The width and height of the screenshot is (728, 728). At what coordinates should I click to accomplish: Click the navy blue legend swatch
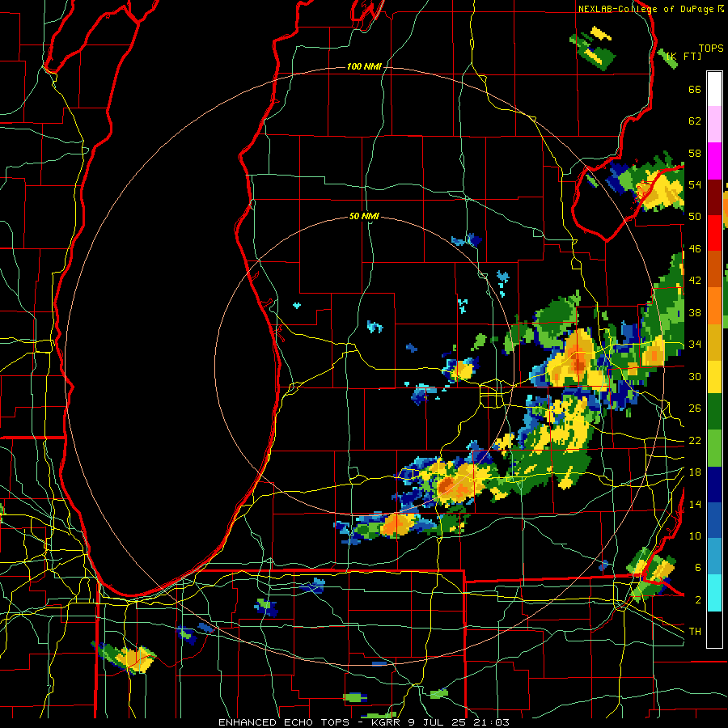tap(714, 485)
